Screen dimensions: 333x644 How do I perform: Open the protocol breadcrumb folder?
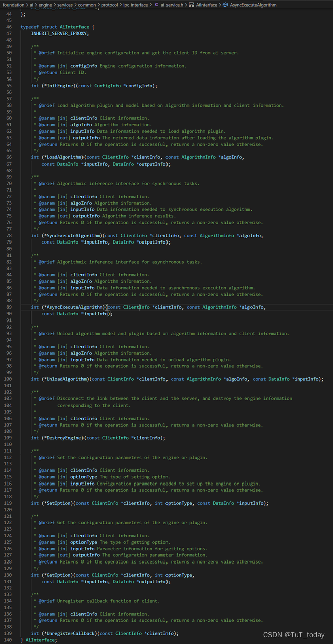(109, 4)
